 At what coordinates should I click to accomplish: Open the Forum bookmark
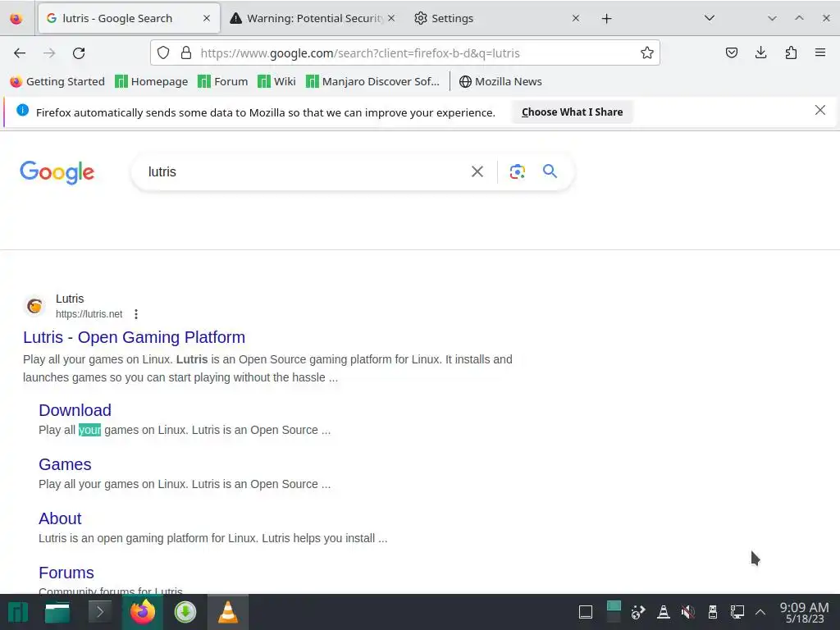coord(223,81)
